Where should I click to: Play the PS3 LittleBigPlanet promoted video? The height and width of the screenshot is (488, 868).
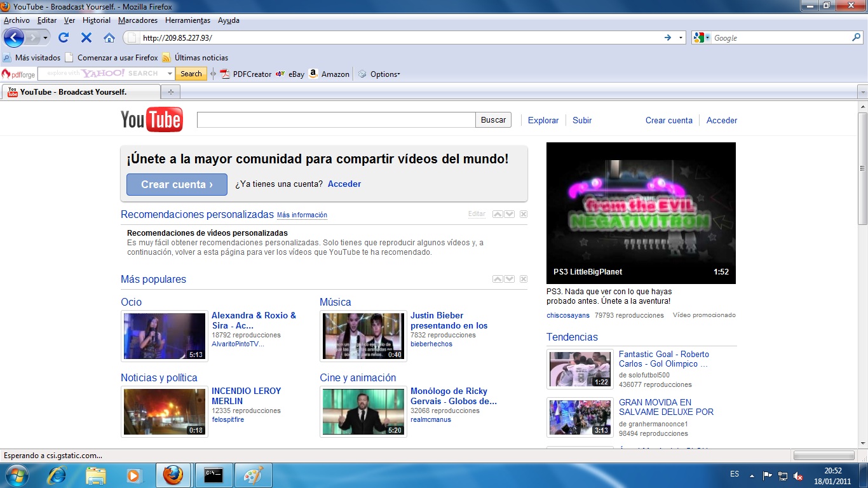(641, 213)
